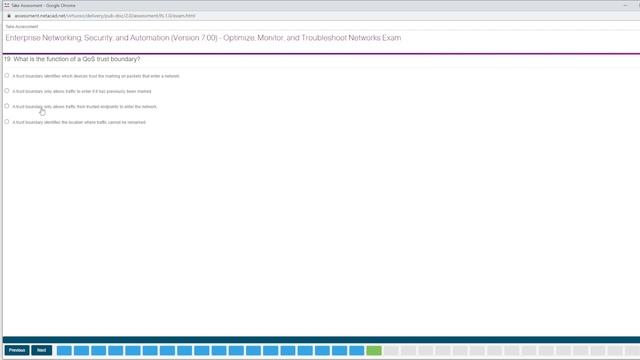Click the Take Assessment window favicon

pyautogui.click(x=7, y=5)
